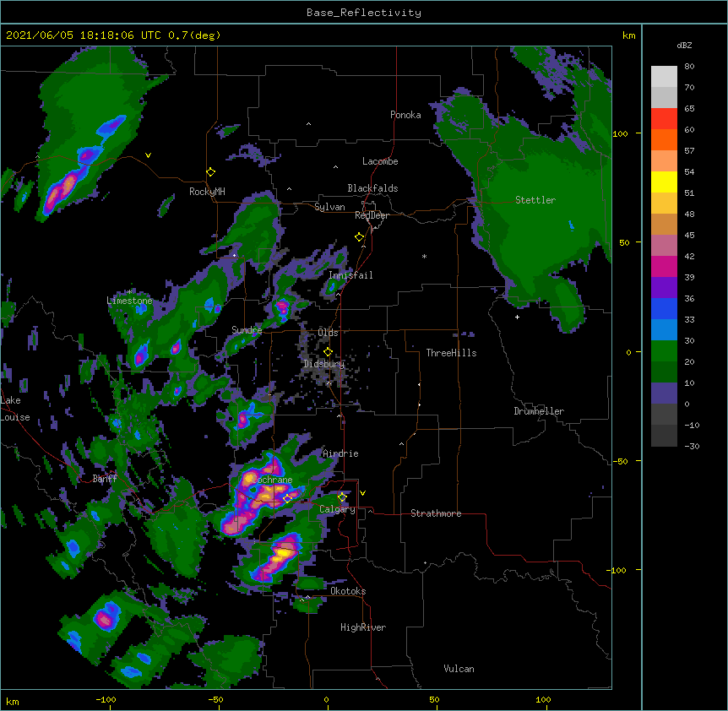Select the yellow diamond marker below Cochrane label

point(287,498)
